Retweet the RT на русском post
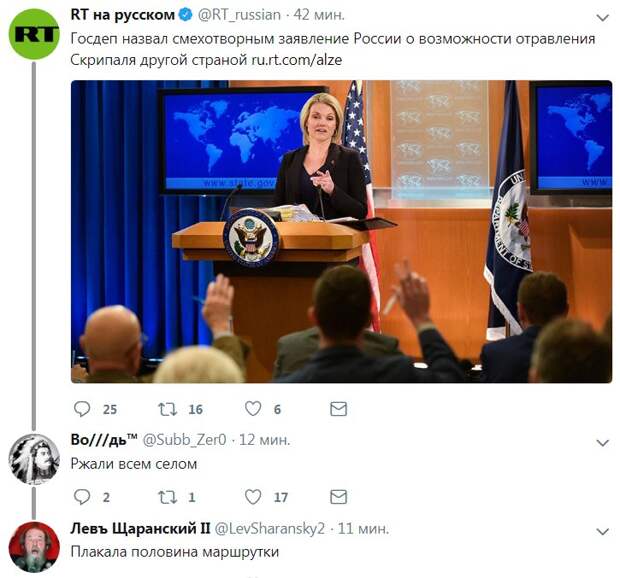The height and width of the screenshot is (578, 620). (168, 409)
